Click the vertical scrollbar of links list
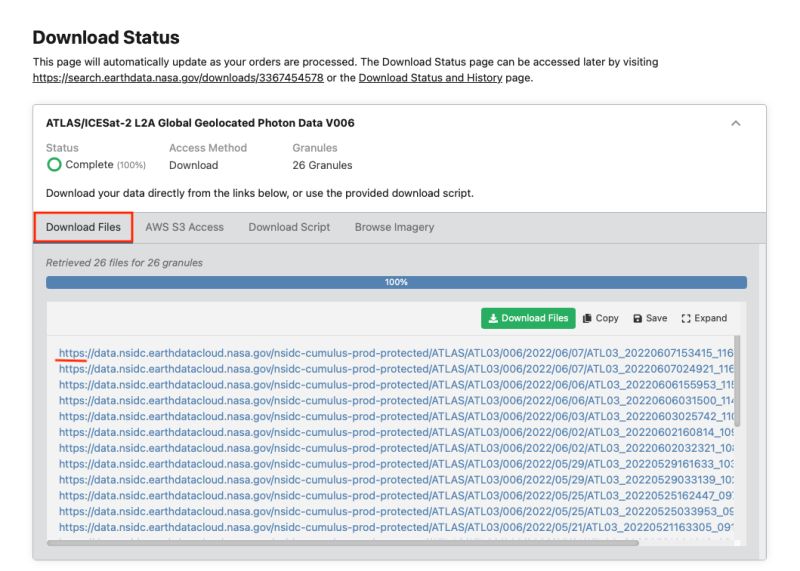This screenshot has height=571, width=800. pos(737,381)
